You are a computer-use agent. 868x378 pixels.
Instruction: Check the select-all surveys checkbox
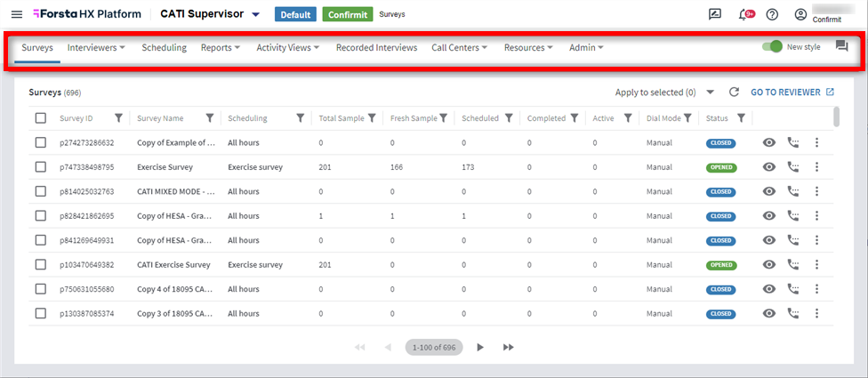[x=40, y=118]
